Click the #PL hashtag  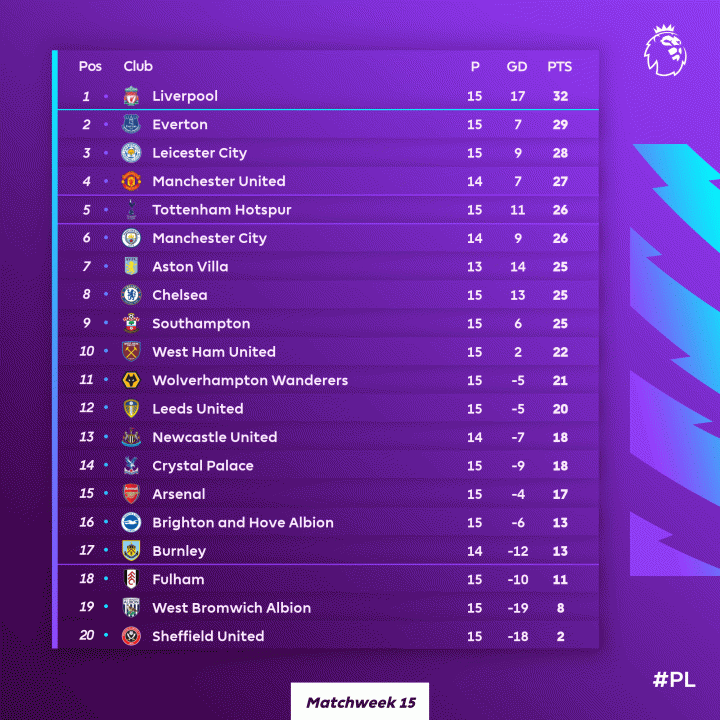click(x=674, y=680)
